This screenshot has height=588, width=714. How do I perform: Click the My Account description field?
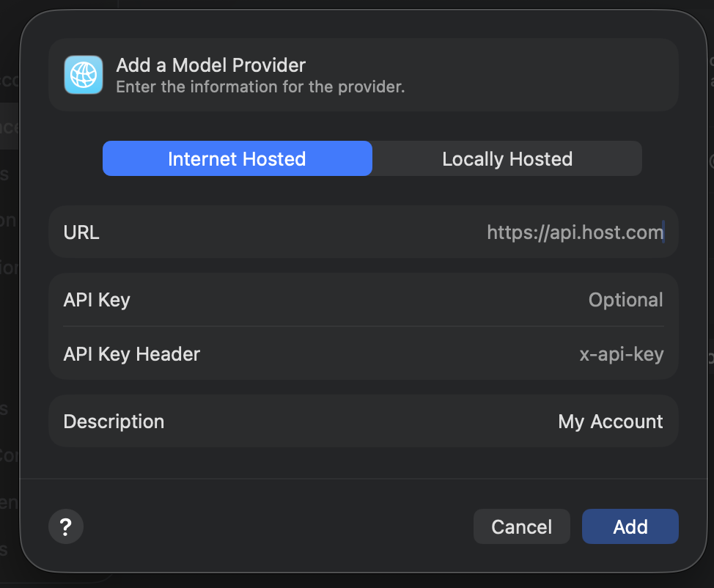pyautogui.click(x=610, y=422)
